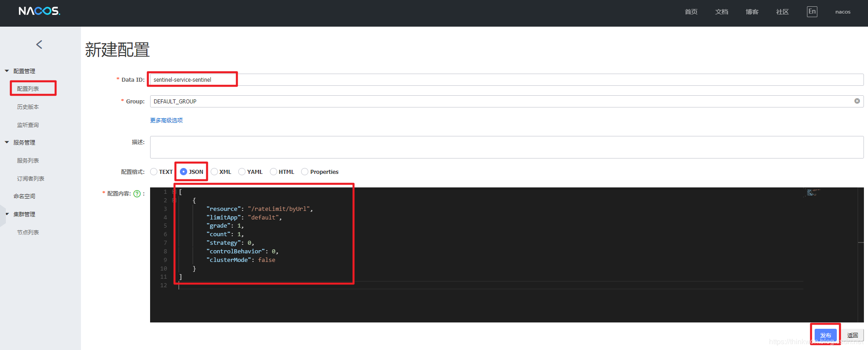Choose the Properties format option

tap(305, 172)
